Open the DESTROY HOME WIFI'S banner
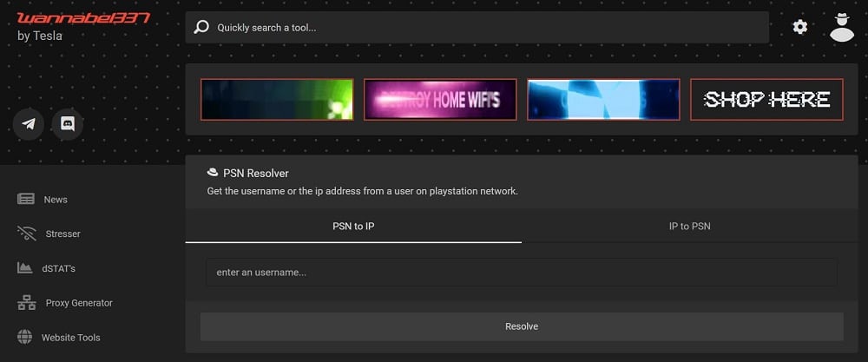 [x=440, y=100]
